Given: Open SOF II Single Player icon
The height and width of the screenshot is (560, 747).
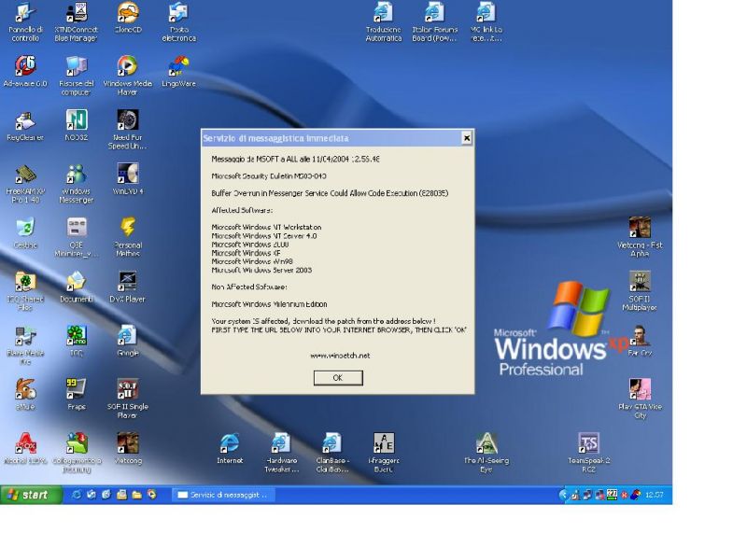Looking at the screenshot, I should [128, 399].
